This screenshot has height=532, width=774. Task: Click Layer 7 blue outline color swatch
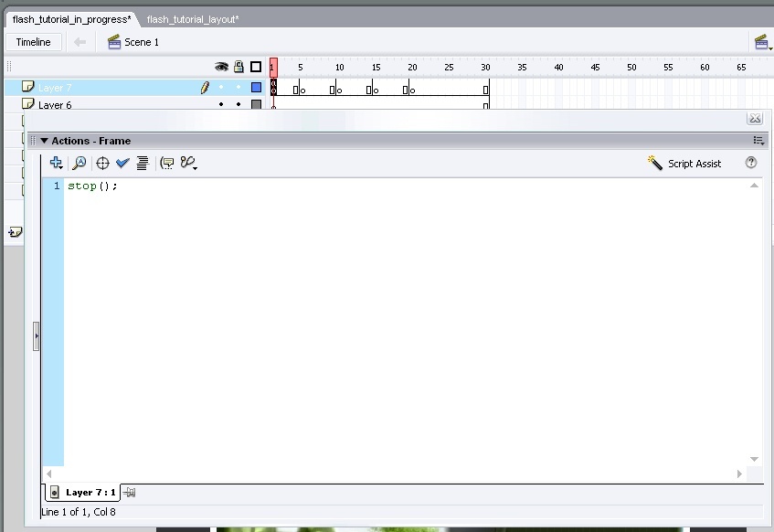256,88
